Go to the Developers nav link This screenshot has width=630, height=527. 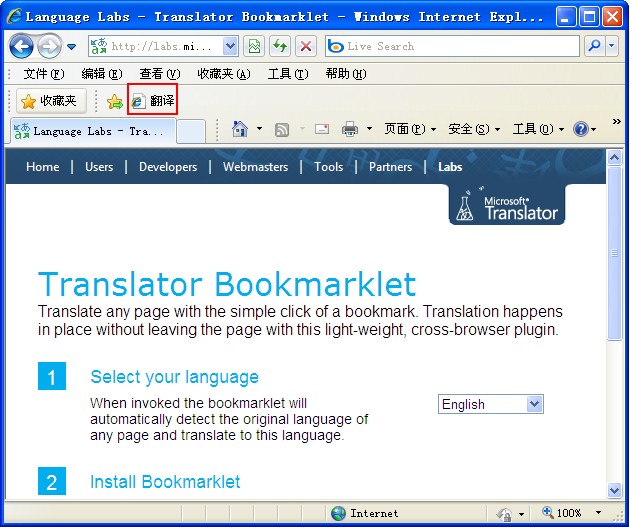[168, 167]
